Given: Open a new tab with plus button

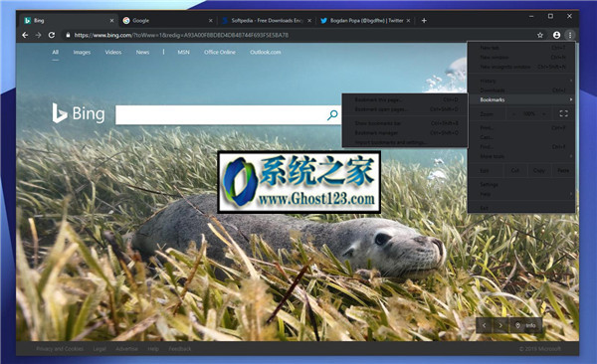Looking at the screenshot, I should click(x=424, y=21).
